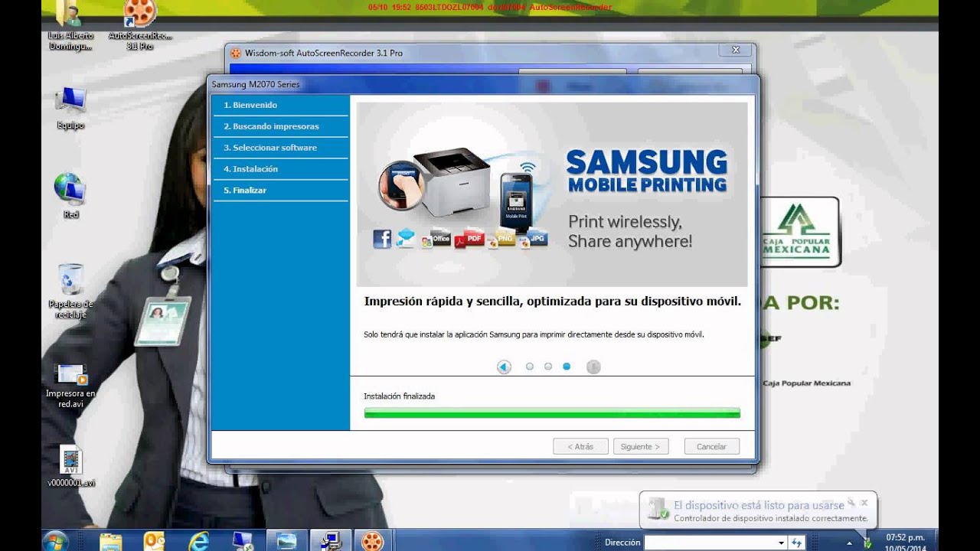Open Internet Explorer from the taskbar
Image resolution: width=980 pixels, height=551 pixels.
199,541
